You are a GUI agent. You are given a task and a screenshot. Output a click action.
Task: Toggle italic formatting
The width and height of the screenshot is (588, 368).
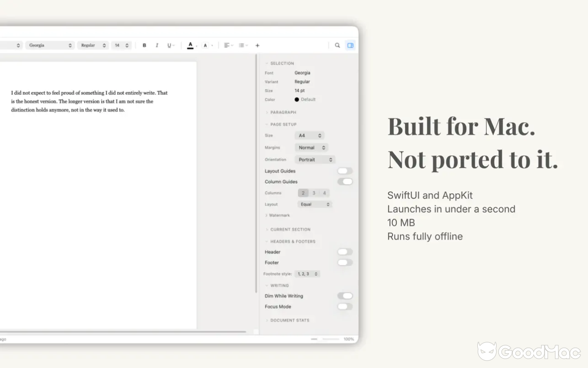coord(157,46)
